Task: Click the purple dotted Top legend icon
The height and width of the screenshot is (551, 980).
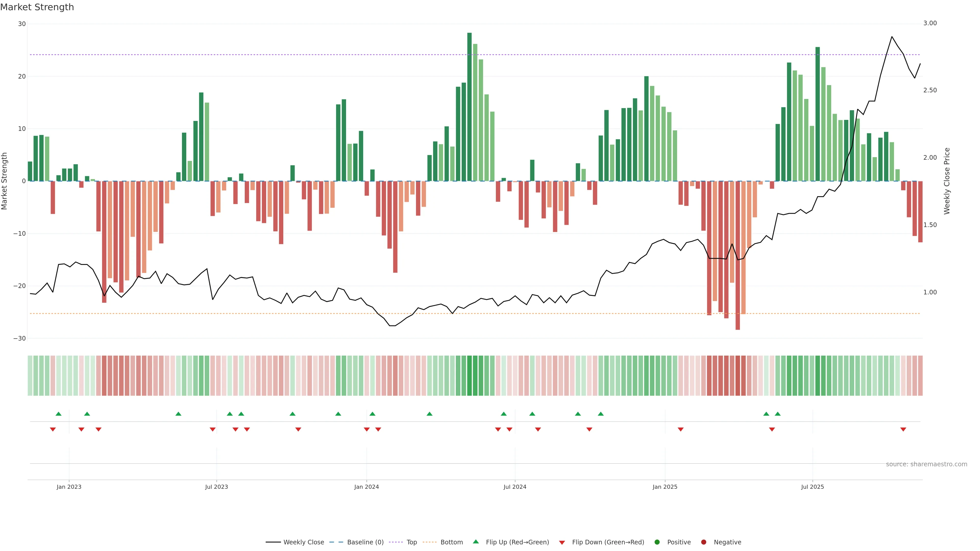Action: point(396,542)
